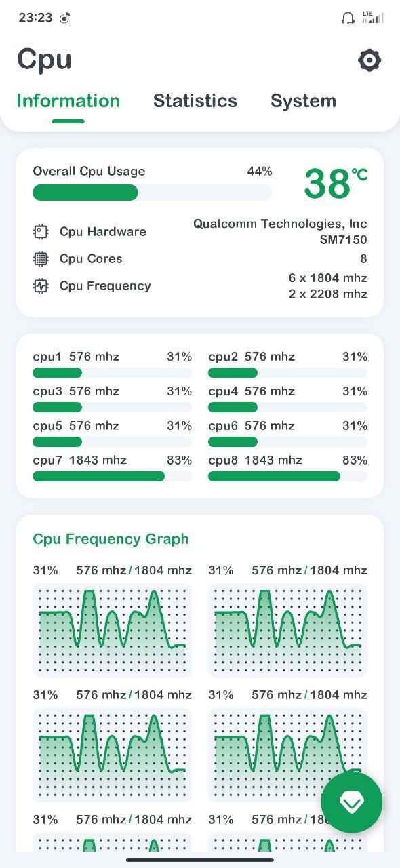Tap the 'Overall Cpu Usage' label

pos(89,172)
